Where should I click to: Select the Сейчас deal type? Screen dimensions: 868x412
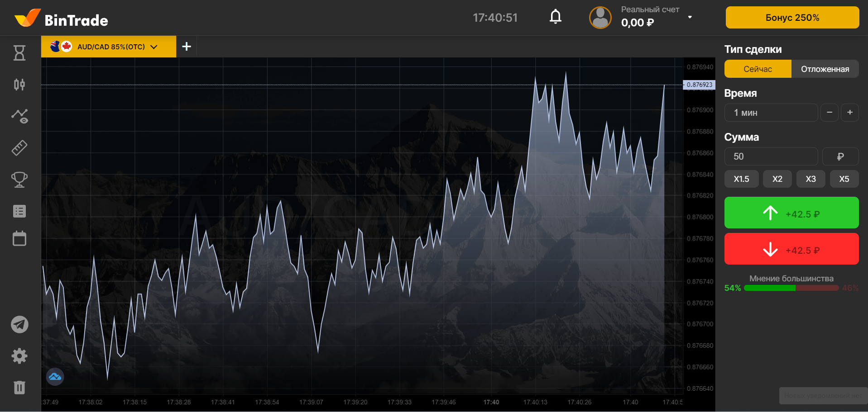click(x=758, y=69)
